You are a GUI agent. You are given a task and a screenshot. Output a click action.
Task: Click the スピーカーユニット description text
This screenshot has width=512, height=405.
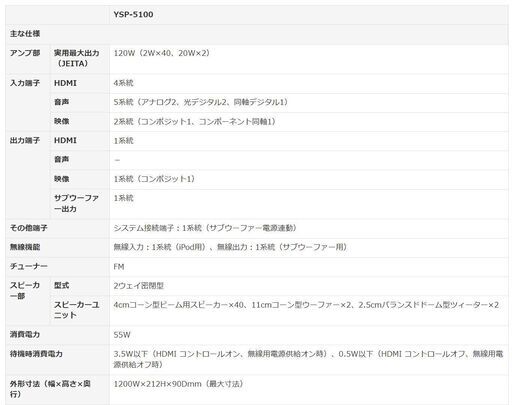306,305
